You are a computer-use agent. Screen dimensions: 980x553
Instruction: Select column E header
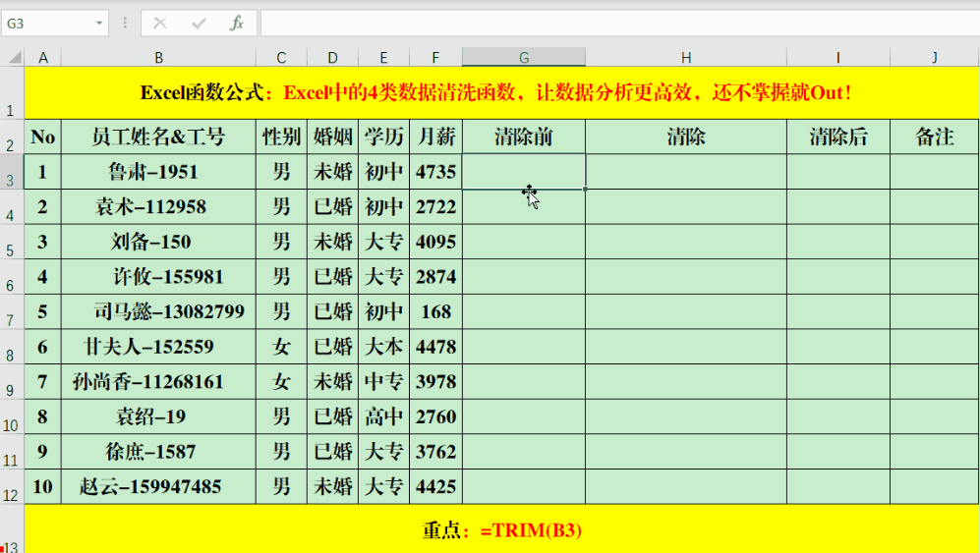(383, 58)
